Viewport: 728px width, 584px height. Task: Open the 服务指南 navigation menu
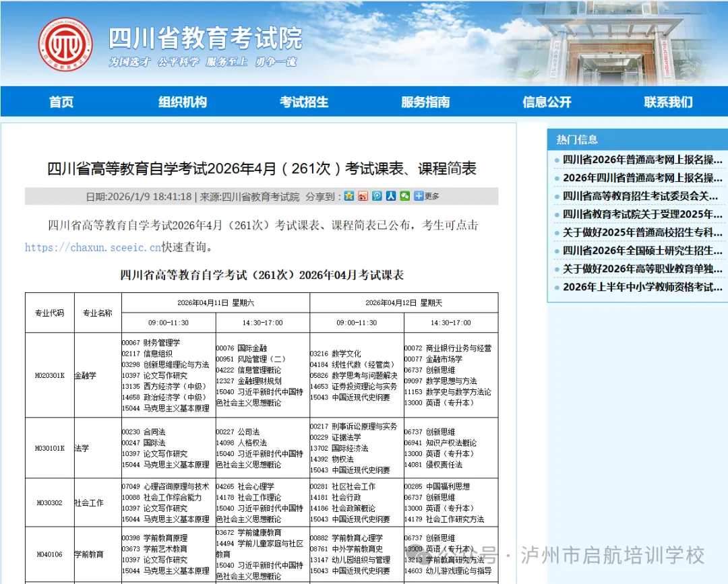[426, 102]
